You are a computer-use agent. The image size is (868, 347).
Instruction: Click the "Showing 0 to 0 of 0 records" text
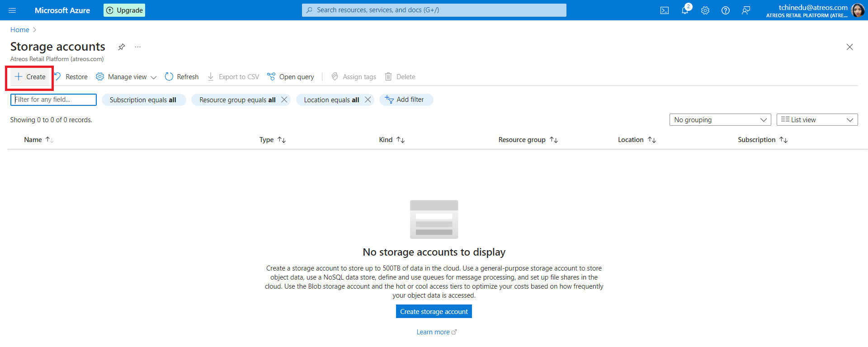click(x=51, y=120)
